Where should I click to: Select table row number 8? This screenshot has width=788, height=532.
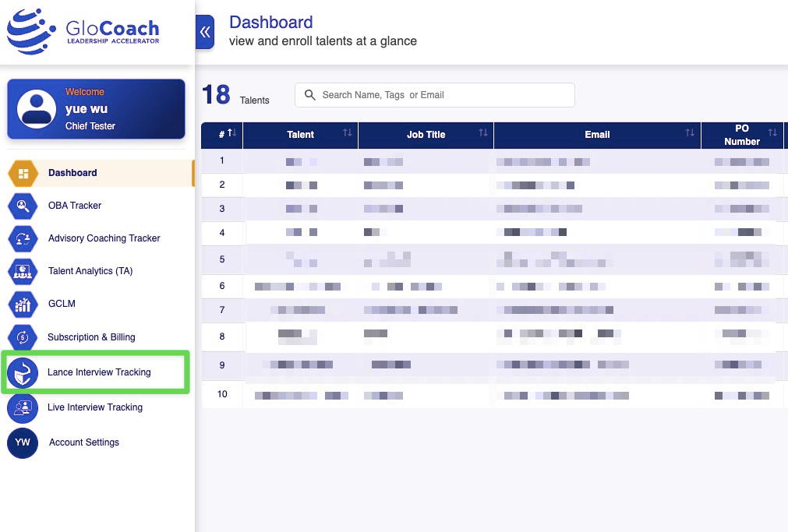click(494, 337)
